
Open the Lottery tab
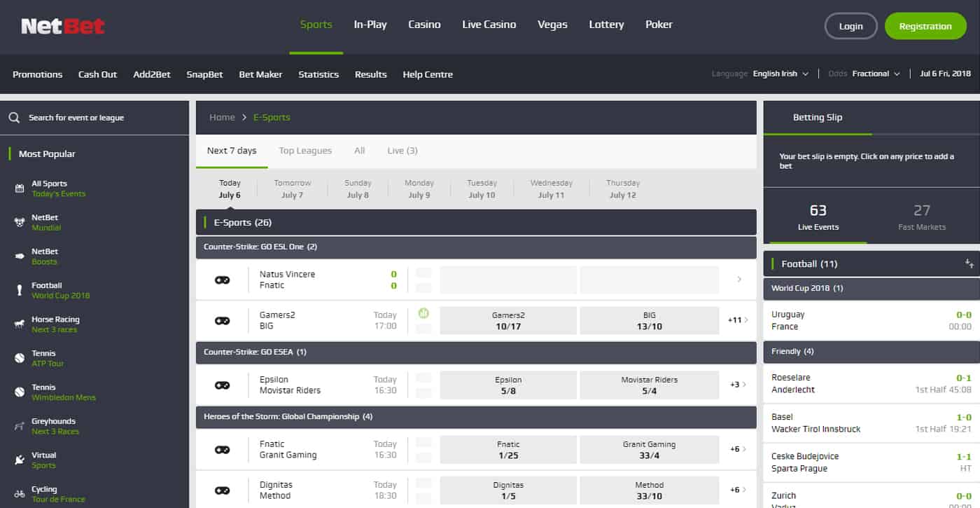click(606, 25)
